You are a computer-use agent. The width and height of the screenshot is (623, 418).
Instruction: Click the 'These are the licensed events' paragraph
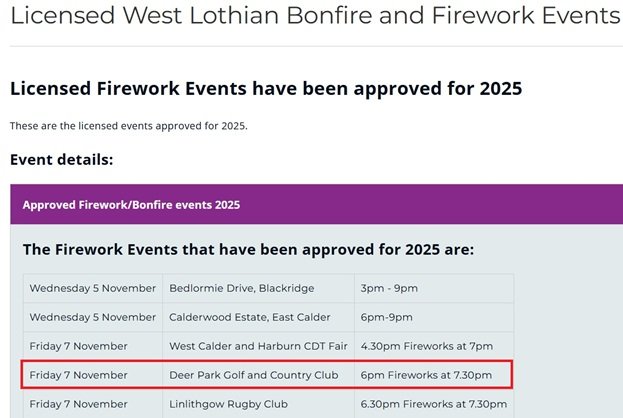tap(128, 126)
